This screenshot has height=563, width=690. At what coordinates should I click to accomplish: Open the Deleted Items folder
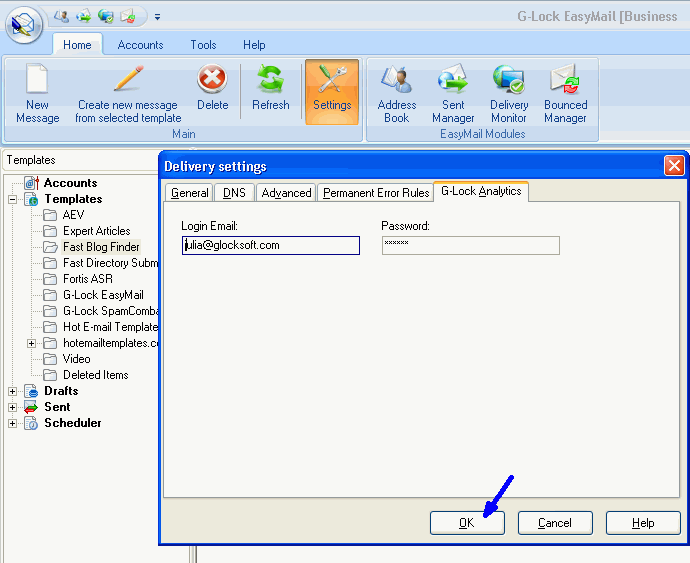pyautogui.click(x=95, y=375)
